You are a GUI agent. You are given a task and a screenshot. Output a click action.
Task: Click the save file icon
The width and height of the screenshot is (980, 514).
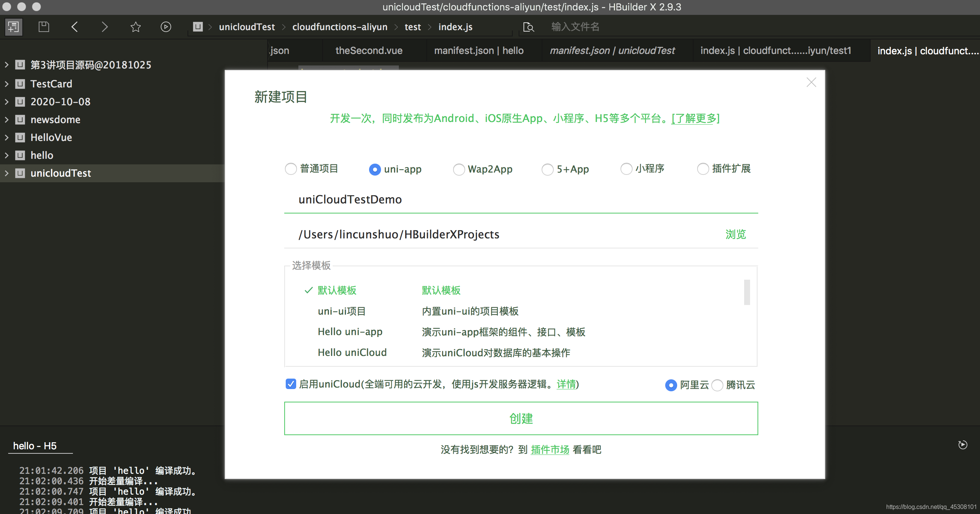point(44,26)
